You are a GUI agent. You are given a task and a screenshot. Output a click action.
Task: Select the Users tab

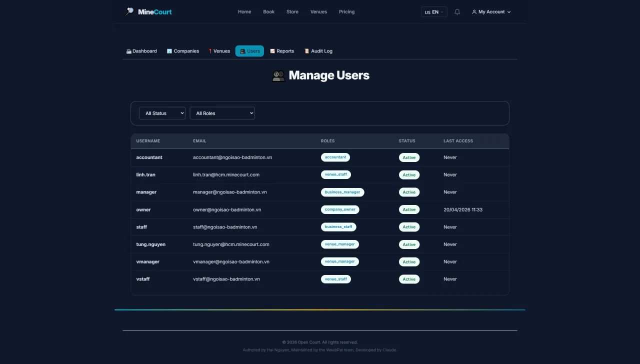(249, 51)
